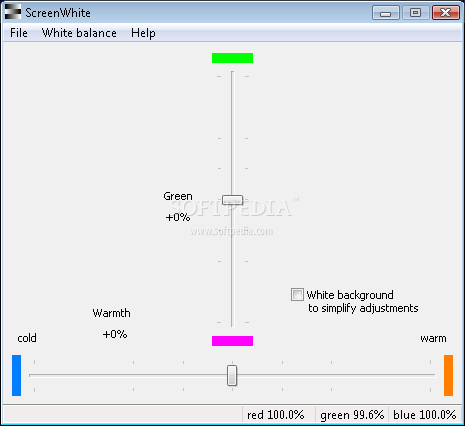Open the File menu
The image size is (465, 426).
(x=19, y=33)
